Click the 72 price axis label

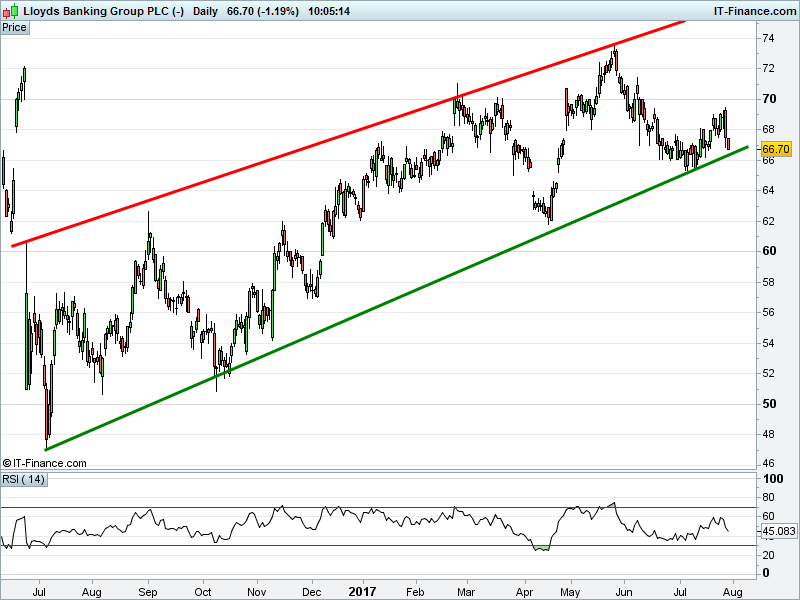[x=768, y=68]
